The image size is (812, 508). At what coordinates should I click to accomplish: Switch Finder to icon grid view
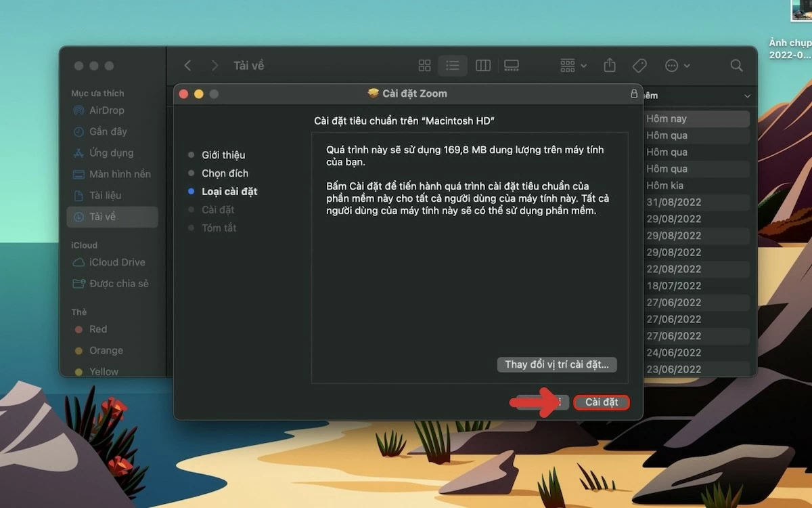pyautogui.click(x=424, y=66)
